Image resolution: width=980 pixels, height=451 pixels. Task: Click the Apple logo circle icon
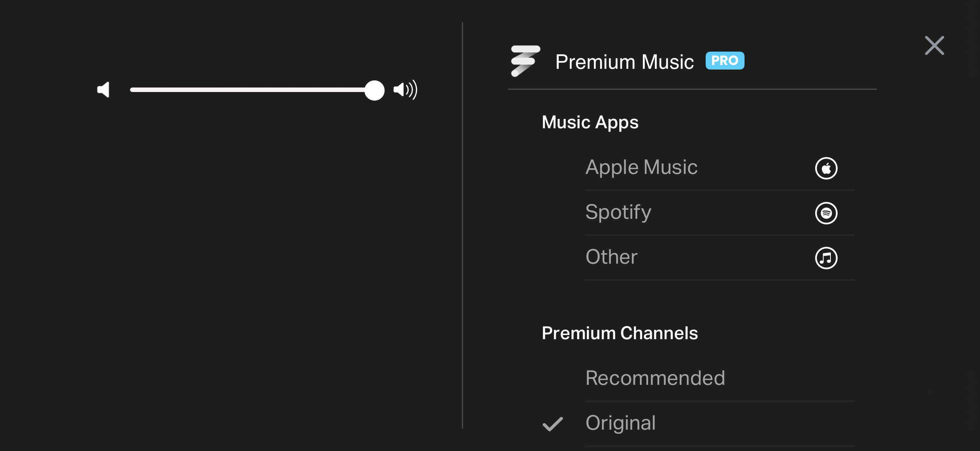click(826, 168)
